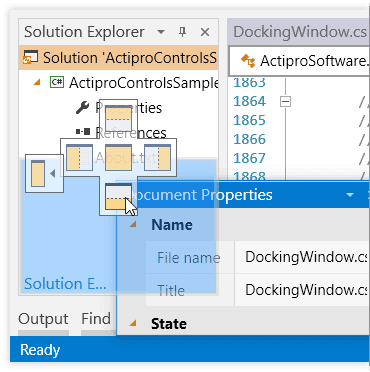The height and width of the screenshot is (372, 370).
Task: Click the dock-center tabbed guide icon
Action: (x=118, y=157)
